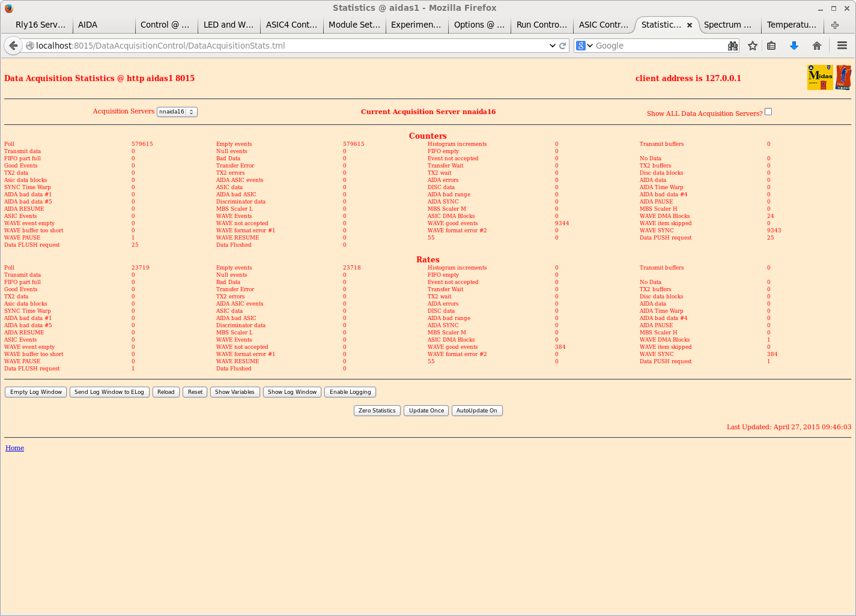
Task: Switch to the ASIC Contr... tab
Action: click(x=604, y=25)
